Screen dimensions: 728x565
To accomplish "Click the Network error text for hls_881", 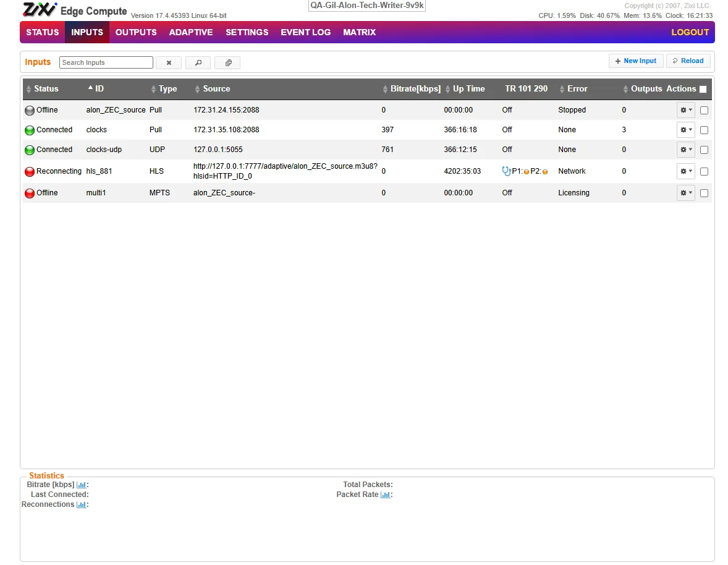I will click(x=572, y=171).
